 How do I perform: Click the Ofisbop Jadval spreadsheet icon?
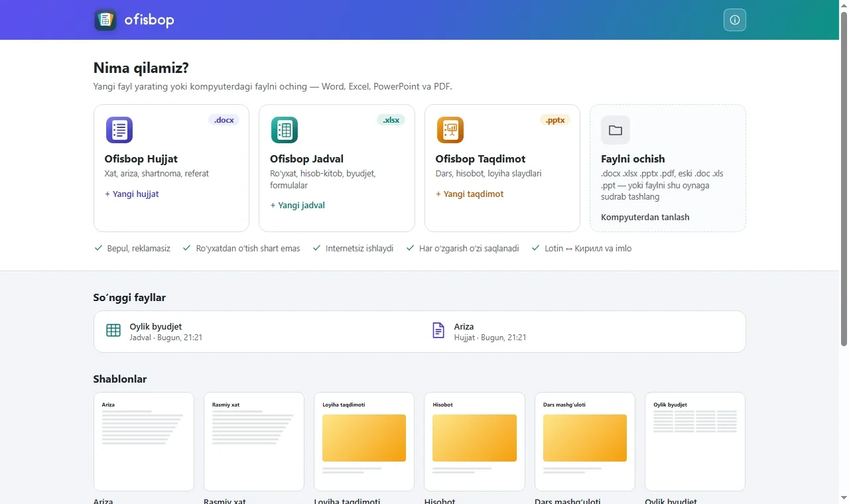285,130
